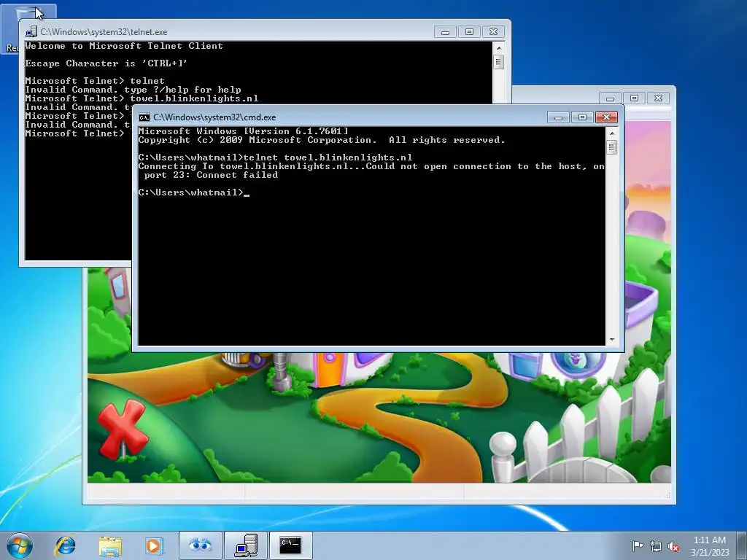Maximize the cmd.exe window
The image size is (747, 560).
581,117
